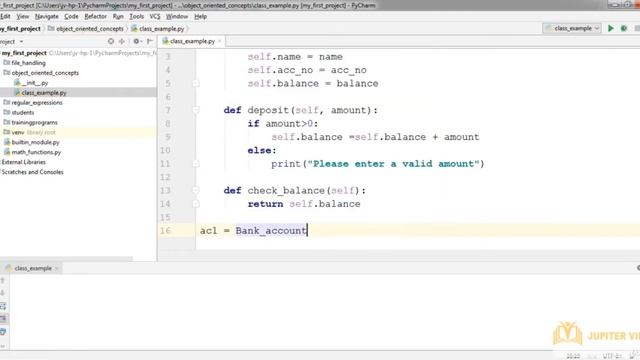Click line number 16 in gutter

(x=165, y=231)
